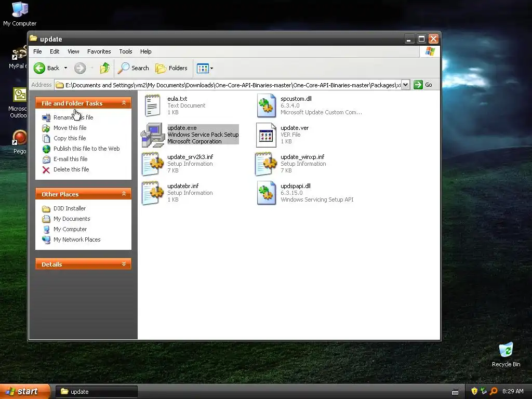The height and width of the screenshot is (399, 532).
Task: Click the Forward arrow icon
Action: pos(80,68)
